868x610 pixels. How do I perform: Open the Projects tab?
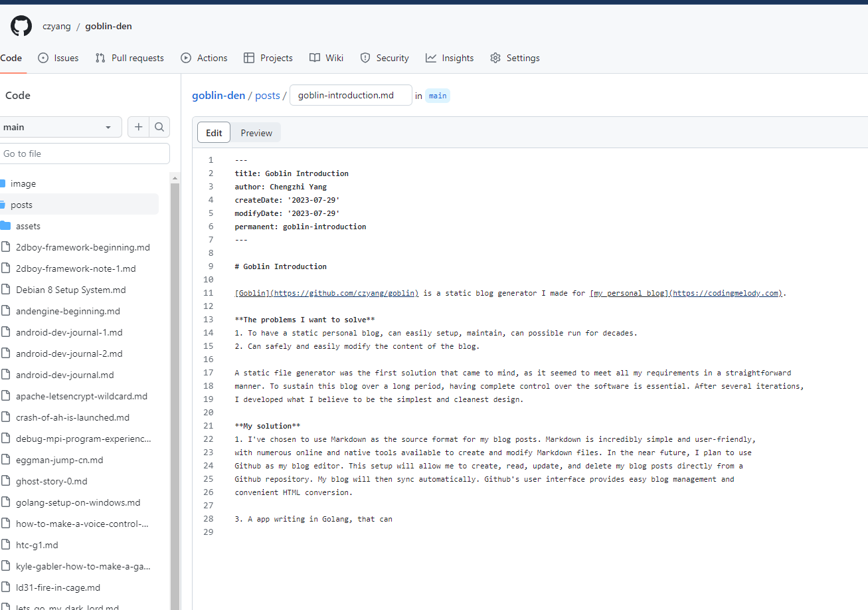tap(268, 58)
